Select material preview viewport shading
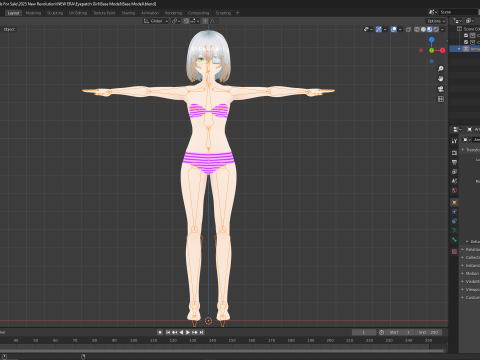The height and width of the screenshot is (360, 480). pos(430,29)
